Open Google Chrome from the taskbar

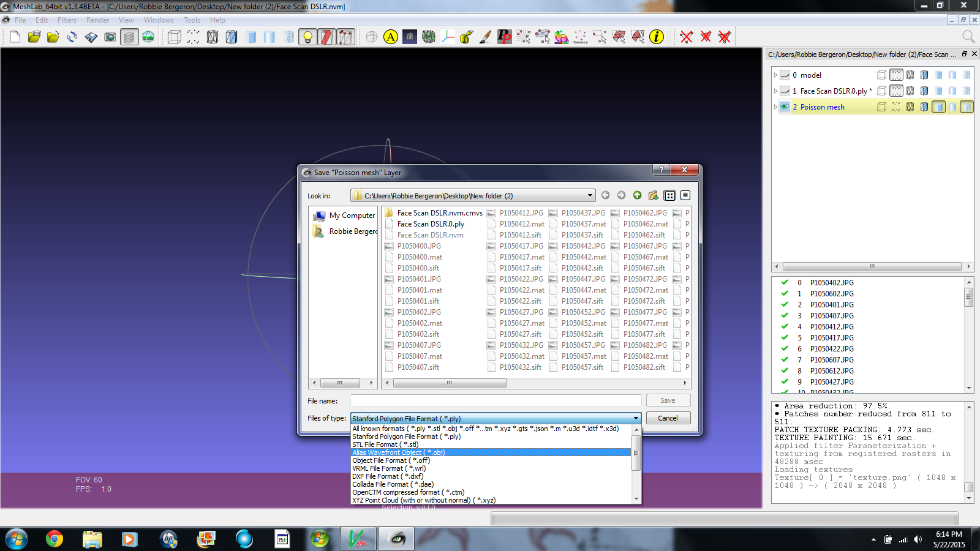point(54,539)
